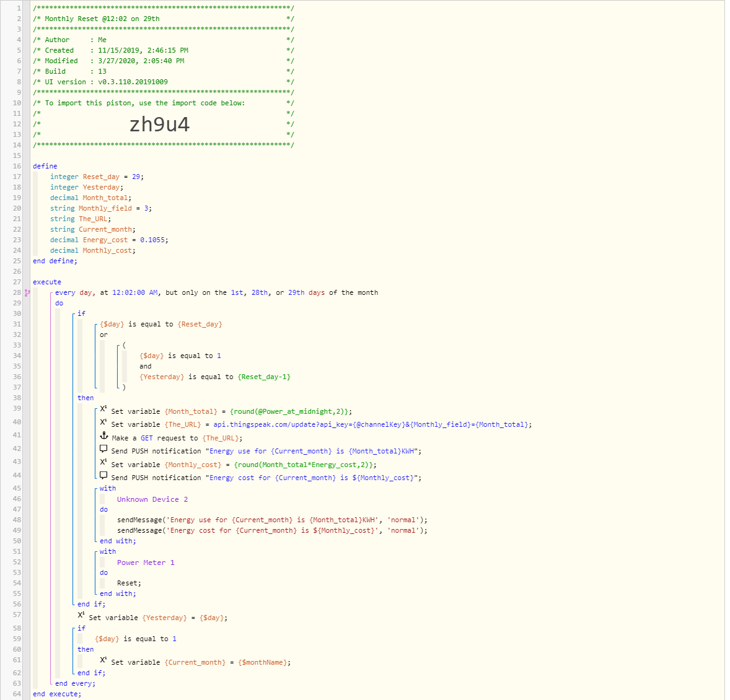Select the import code zh9u4
The height and width of the screenshot is (700, 730).
point(159,125)
